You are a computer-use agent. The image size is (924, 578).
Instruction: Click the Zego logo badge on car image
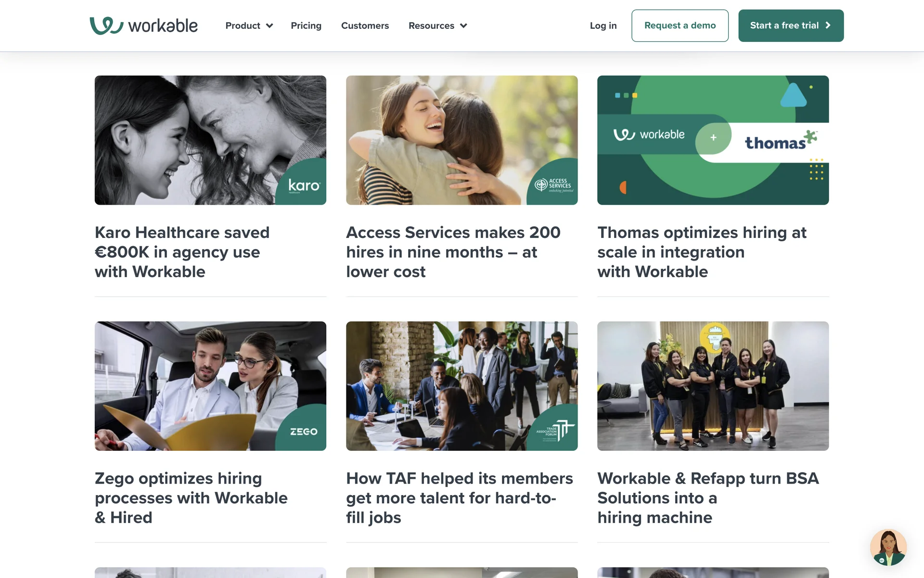(304, 431)
